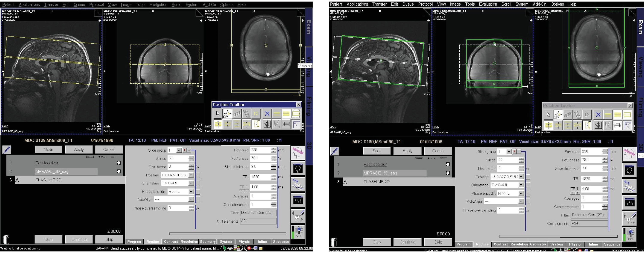Click the grid saturation region icon, right Position Toolbar

coord(577,115)
